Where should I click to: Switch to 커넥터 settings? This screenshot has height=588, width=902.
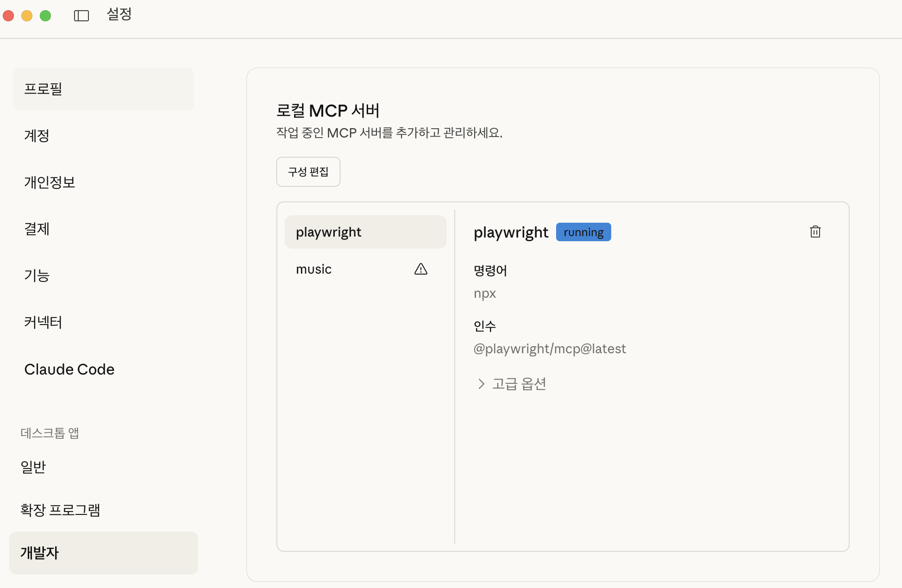coord(104,323)
